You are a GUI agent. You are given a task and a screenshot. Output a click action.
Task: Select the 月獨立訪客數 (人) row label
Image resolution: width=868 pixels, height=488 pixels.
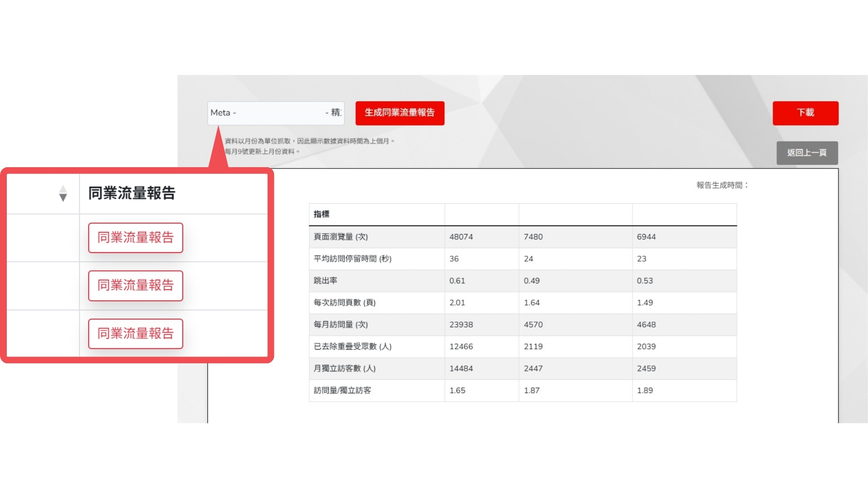[x=344, y=368]
